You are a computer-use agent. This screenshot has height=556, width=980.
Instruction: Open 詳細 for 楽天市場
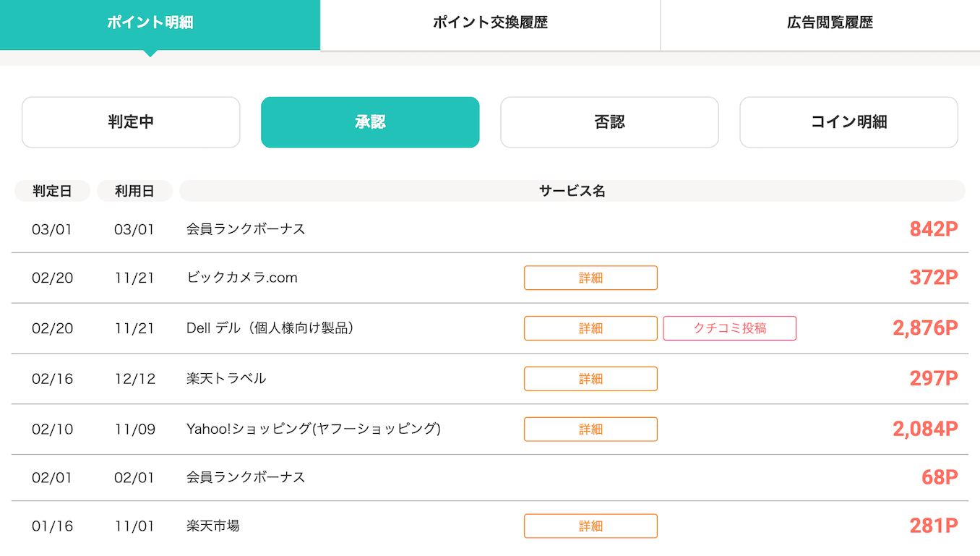tap(590, 526)
